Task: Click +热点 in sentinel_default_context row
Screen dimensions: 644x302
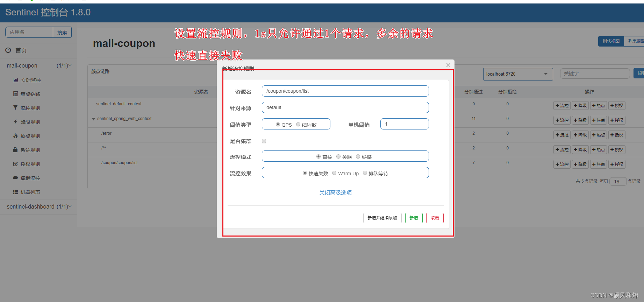Action: (599, 106)
